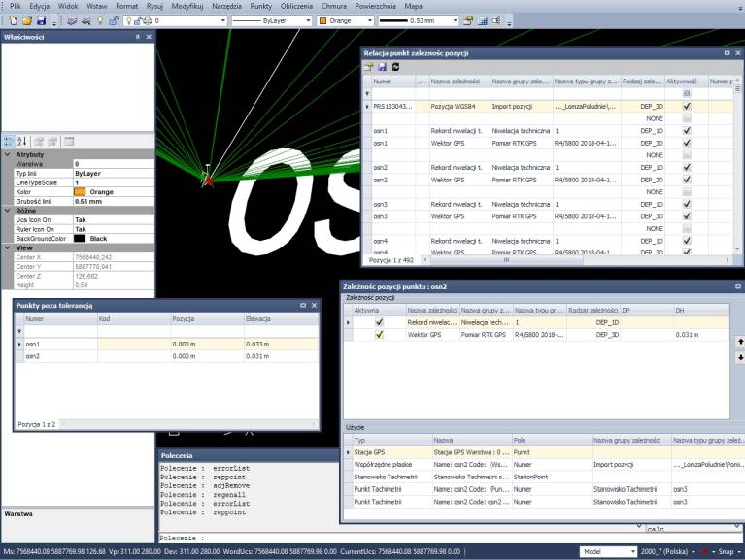Click refresh icon in Relacja punkt panel
The height and width of the screenshot is (560, 745).
click(393, 66)
